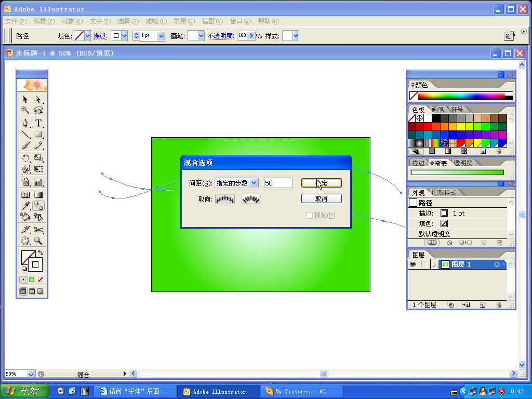Open the 效果(C) menu
Image resolution: width=532 pixels, height=399 pixels.
click(184, 21)
